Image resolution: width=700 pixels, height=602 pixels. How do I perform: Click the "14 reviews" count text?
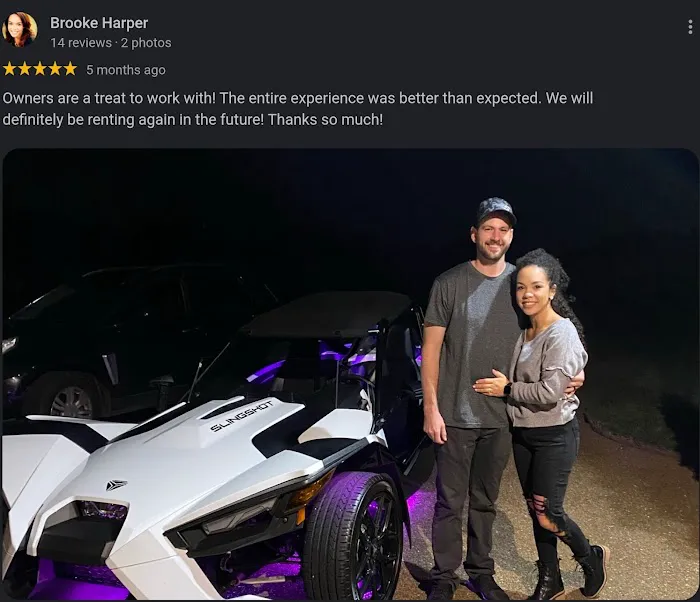(81, 43)
